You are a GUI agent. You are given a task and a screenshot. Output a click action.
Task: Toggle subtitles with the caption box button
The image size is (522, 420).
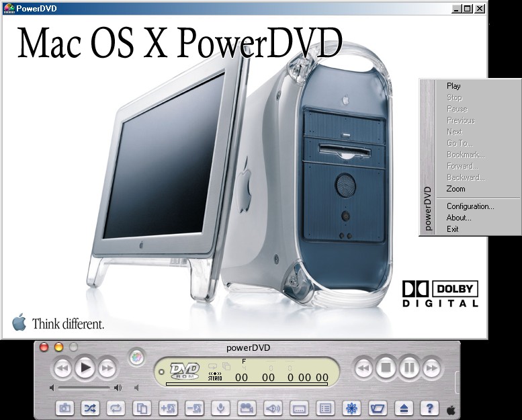point(299,408)
